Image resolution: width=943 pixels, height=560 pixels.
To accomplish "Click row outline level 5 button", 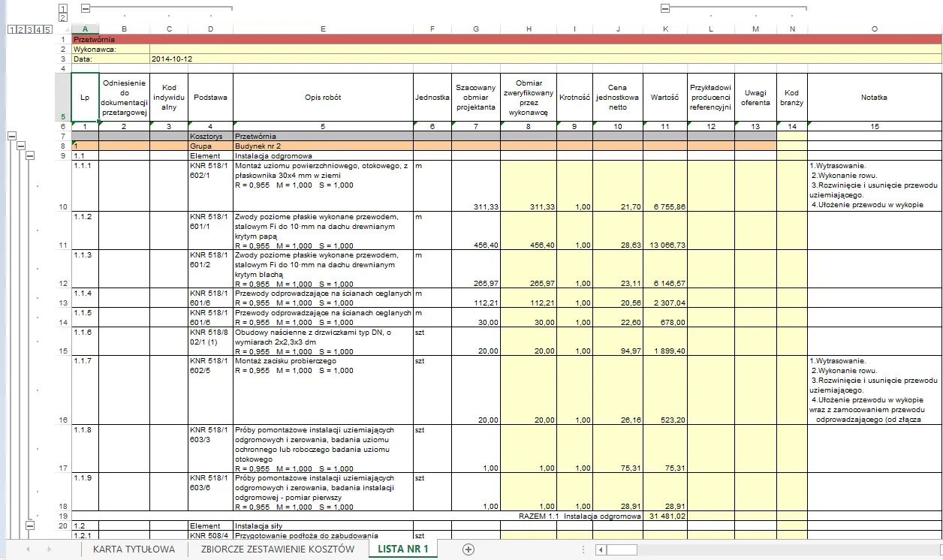I will 48,29.
